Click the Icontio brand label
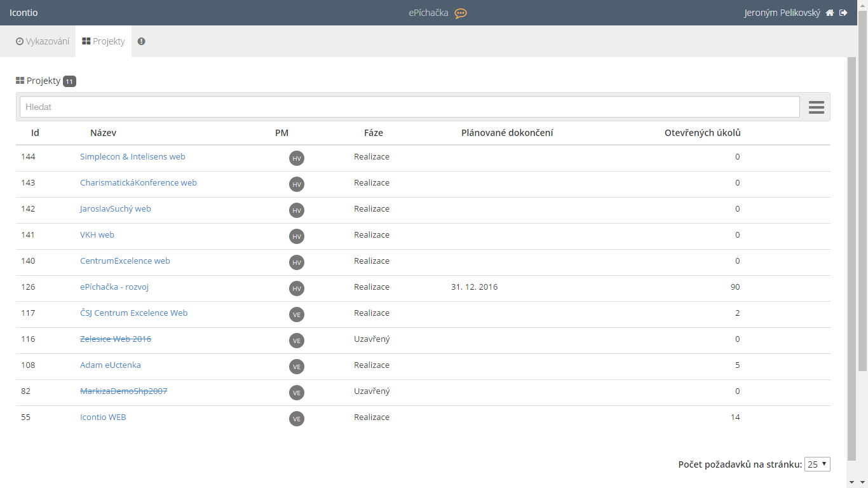Image resolution: width=868 pixels, height=488 pixels. point(24,13)
